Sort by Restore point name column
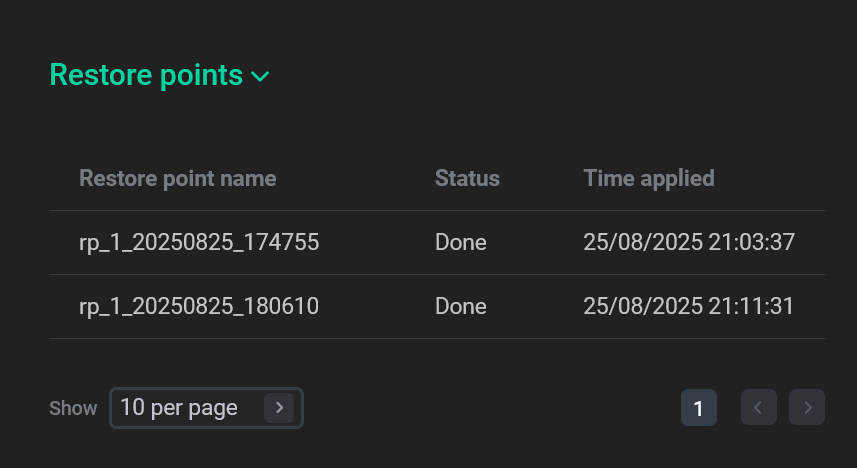Image resolution: width=857 pixels, height=468 pixels. (x=178, y=179)
